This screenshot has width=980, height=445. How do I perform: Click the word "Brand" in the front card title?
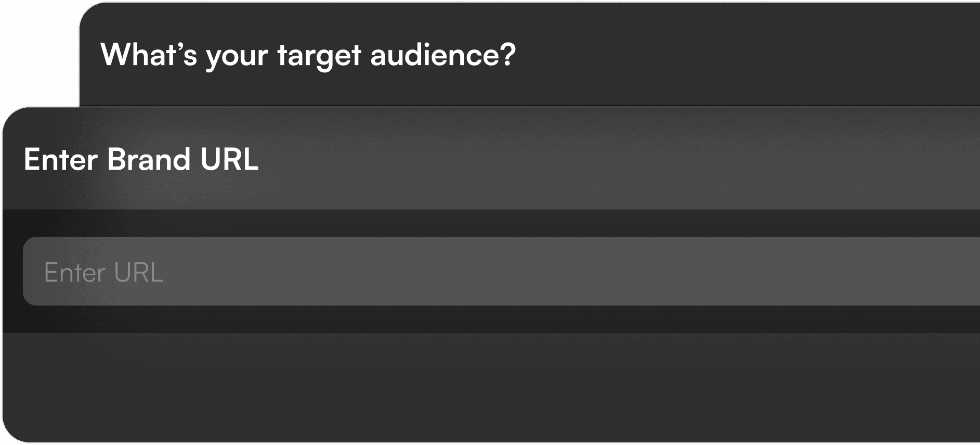[149, 159]
